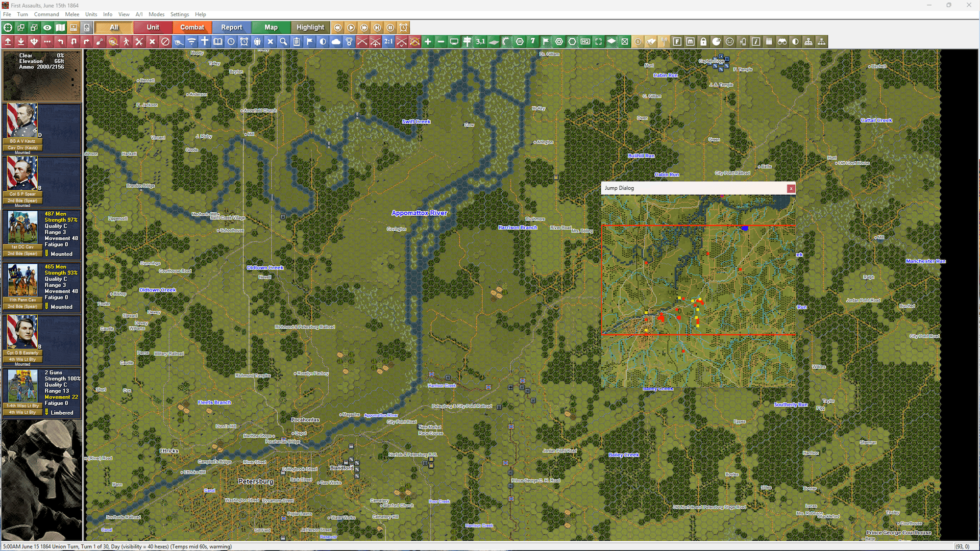Click the padlock icon in toolbar
Image resolution: width=980 pixels, height=551 pixels.
(x=703, y=42)
